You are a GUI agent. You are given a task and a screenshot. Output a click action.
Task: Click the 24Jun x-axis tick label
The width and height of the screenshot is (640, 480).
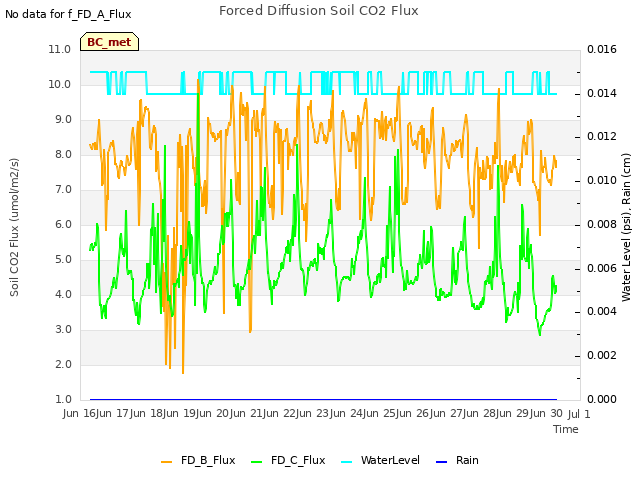364,413
